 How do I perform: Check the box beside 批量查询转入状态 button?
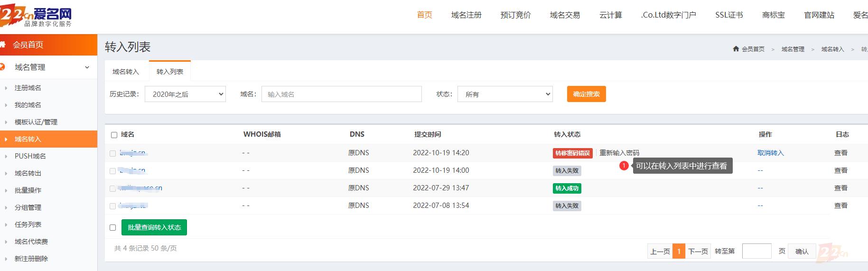click(x=112, y=228)
